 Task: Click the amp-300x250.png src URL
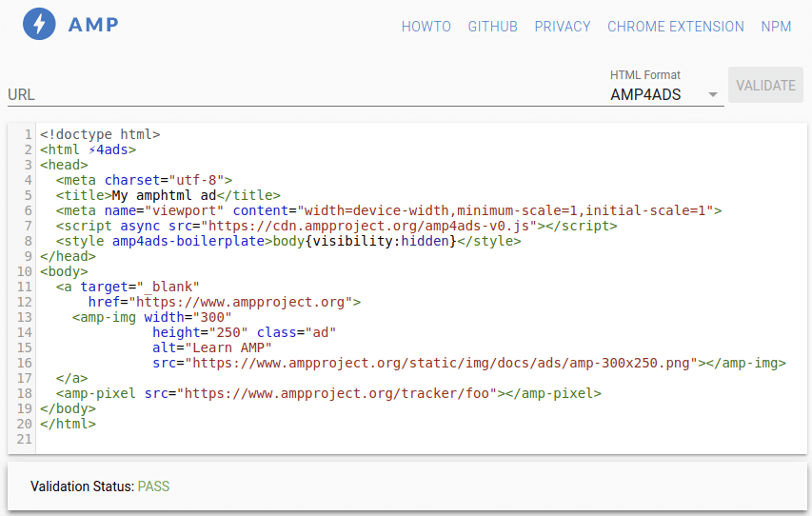point(441,363)
